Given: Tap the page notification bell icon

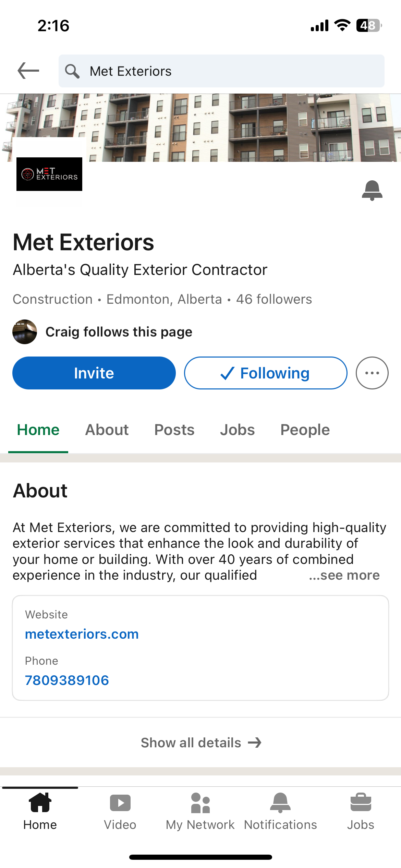Looking at the screenshot, I should (372, 190).
